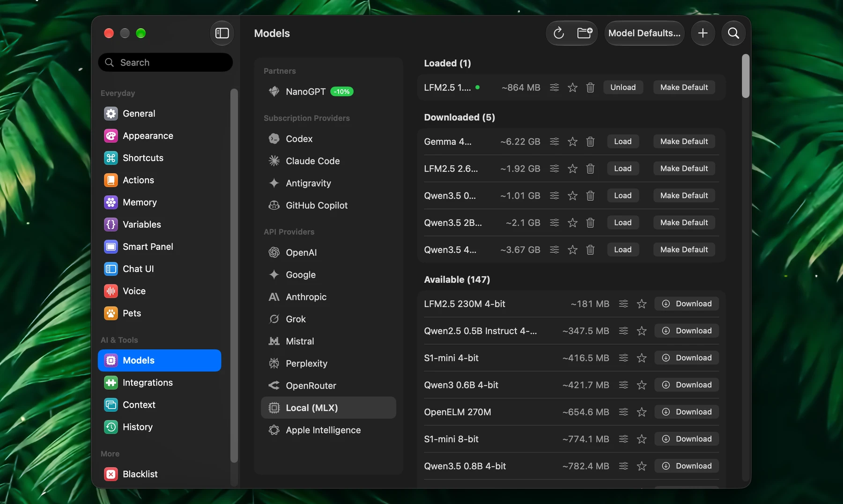Go to Appearance settings

(x=159, y=136)
